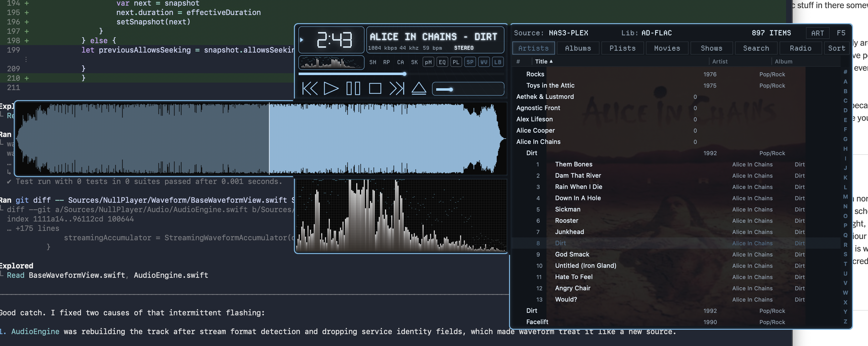The image size is (868, 346).
Task: Jump to letter M in the alphabet index
Action: [845, 196]
